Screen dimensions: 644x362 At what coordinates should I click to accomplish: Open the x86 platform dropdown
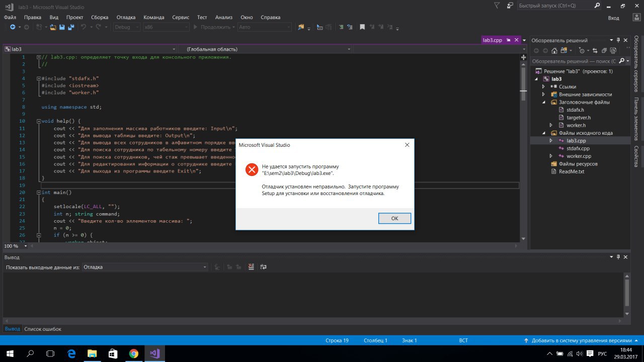[x=166, y=27]
